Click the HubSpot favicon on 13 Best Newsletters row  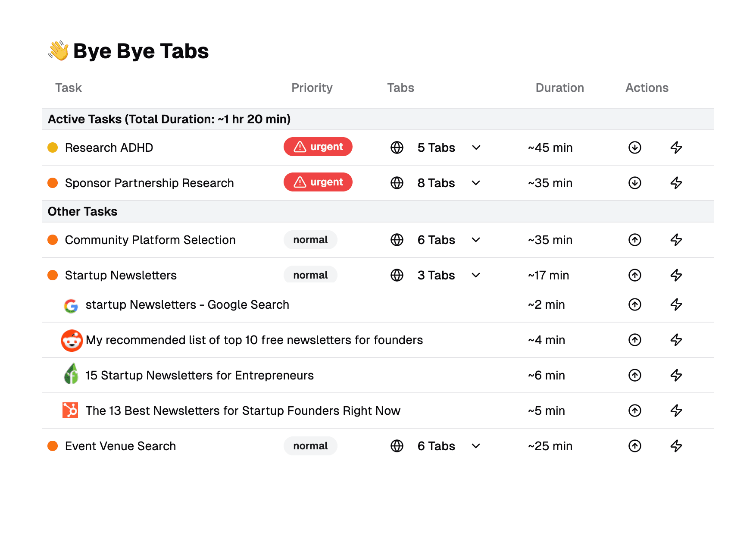click(x=70, y=410)
